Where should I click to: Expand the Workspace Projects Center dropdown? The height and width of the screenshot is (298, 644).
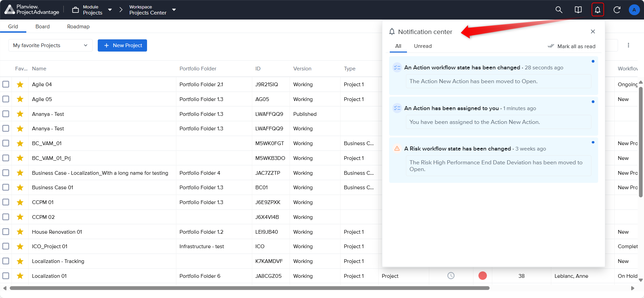click(152, 10)
